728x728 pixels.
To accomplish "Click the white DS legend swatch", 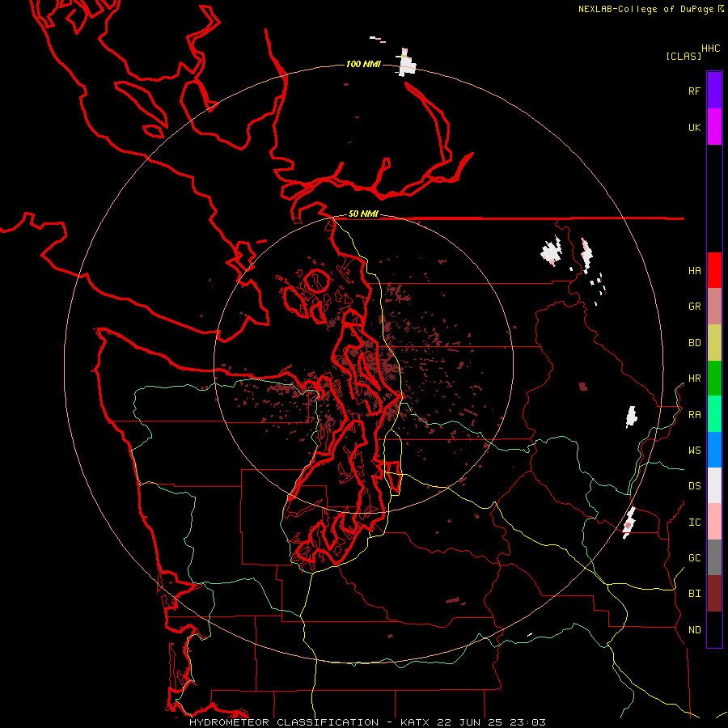I will coord(714,485).
